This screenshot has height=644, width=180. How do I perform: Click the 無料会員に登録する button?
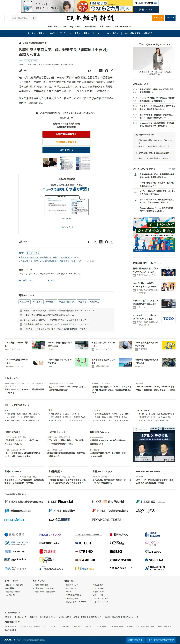tap(66, 142)
